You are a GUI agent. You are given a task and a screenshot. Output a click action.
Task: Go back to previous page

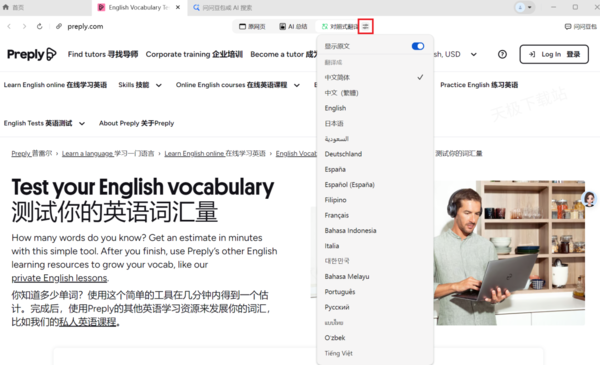(x=9, y=26)
